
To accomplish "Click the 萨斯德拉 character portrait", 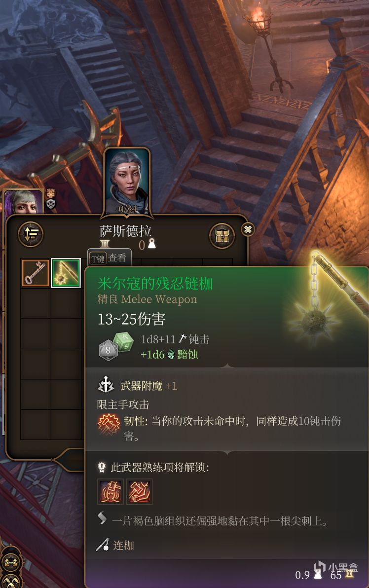I will click(127, 182).
